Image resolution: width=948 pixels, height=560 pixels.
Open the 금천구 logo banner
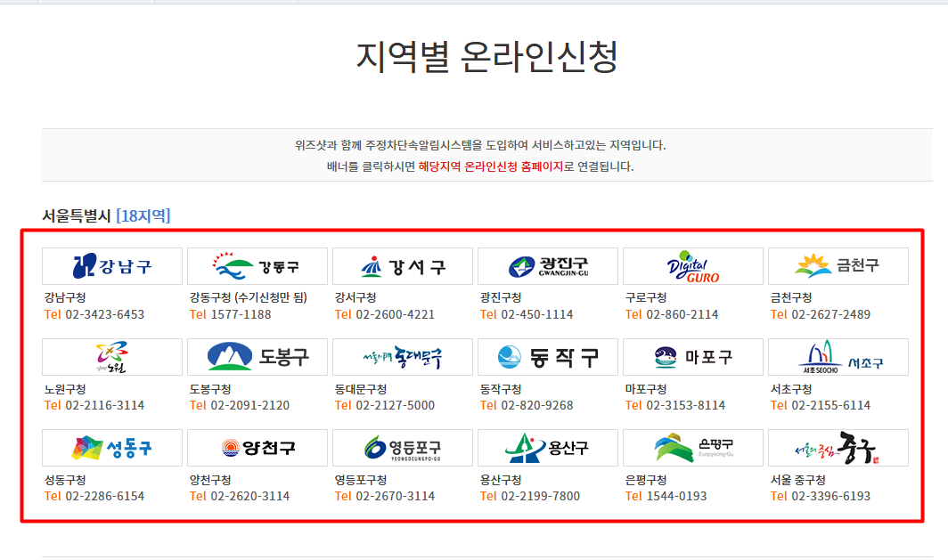(838, 266)
